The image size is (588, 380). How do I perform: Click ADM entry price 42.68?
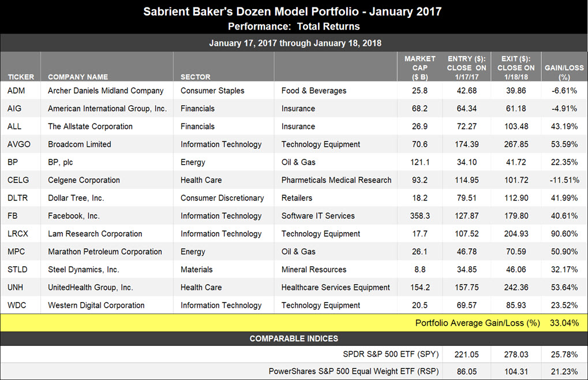(x=467, y=91)
